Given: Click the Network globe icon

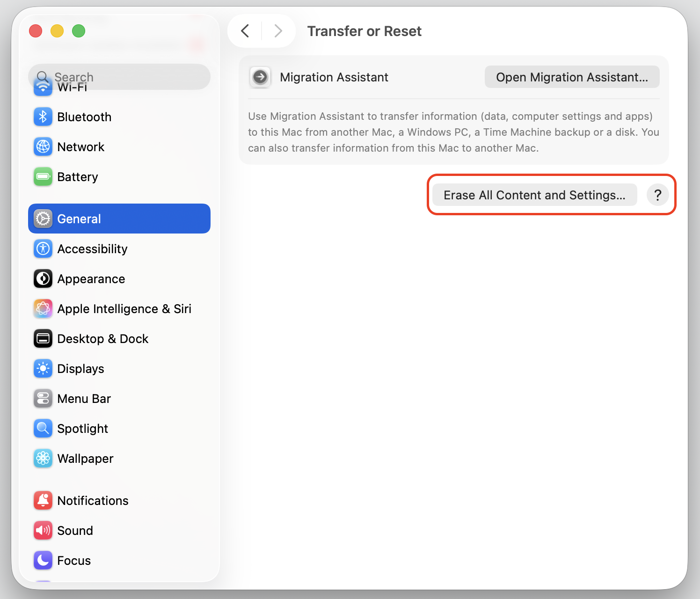Looking at the screenshot, I should [x=43, y=147].
